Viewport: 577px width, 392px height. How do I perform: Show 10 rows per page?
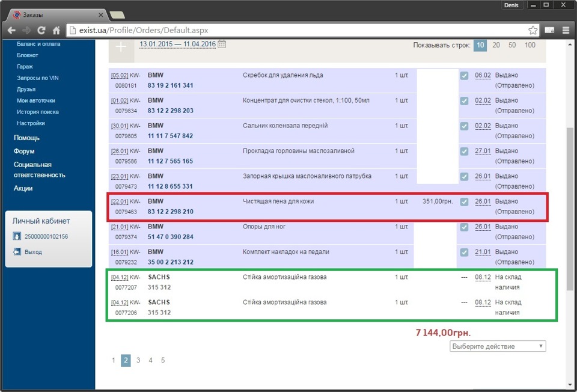(480, 45)
